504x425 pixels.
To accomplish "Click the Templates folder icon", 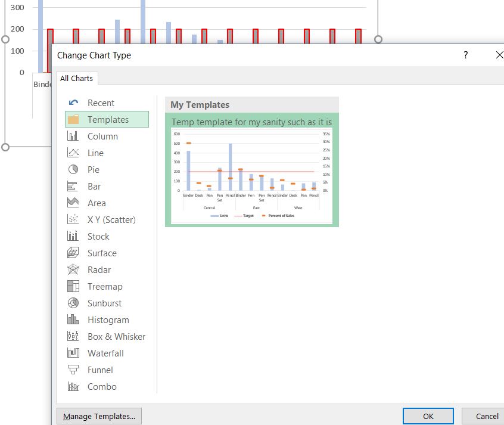I will (73, 119).
